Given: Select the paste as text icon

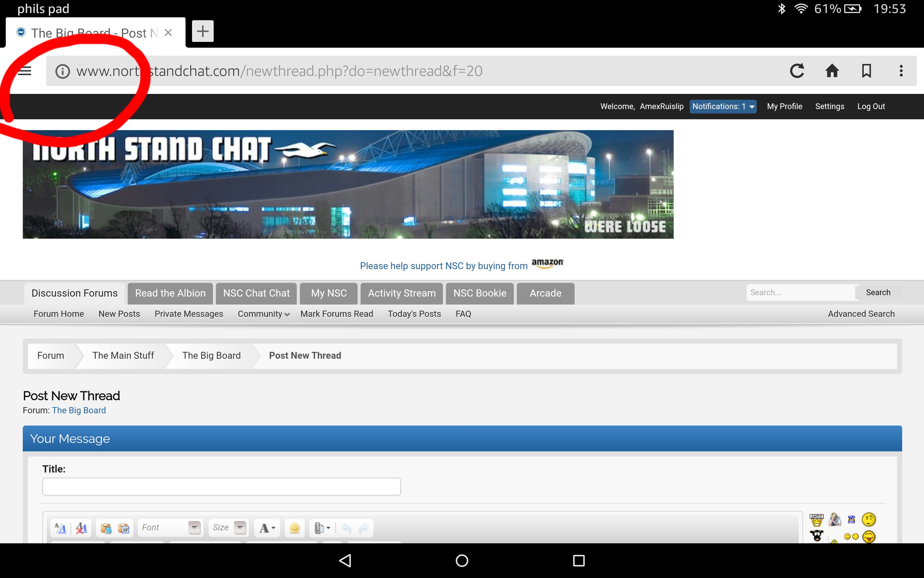Looking at the screenshot, I should [106, 528].
